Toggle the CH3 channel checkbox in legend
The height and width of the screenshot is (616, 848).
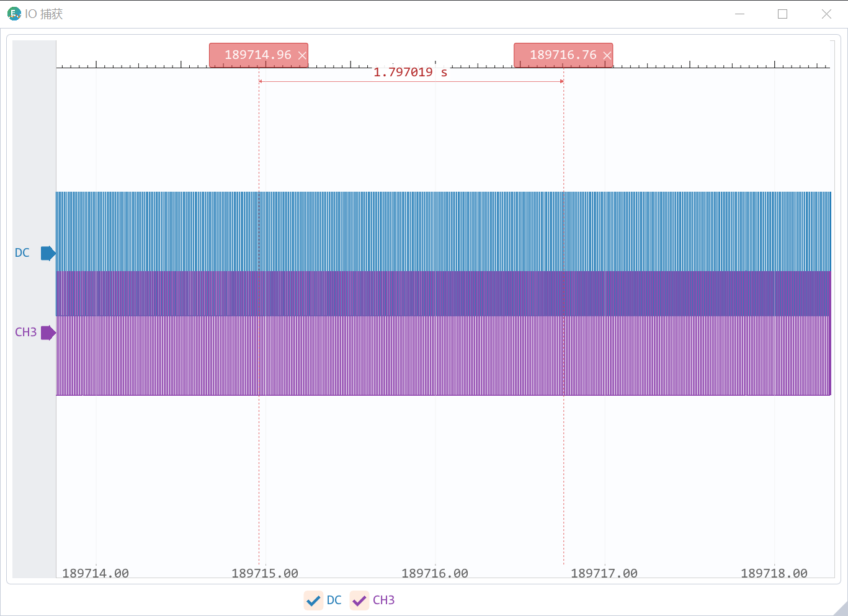pos(360,600)
